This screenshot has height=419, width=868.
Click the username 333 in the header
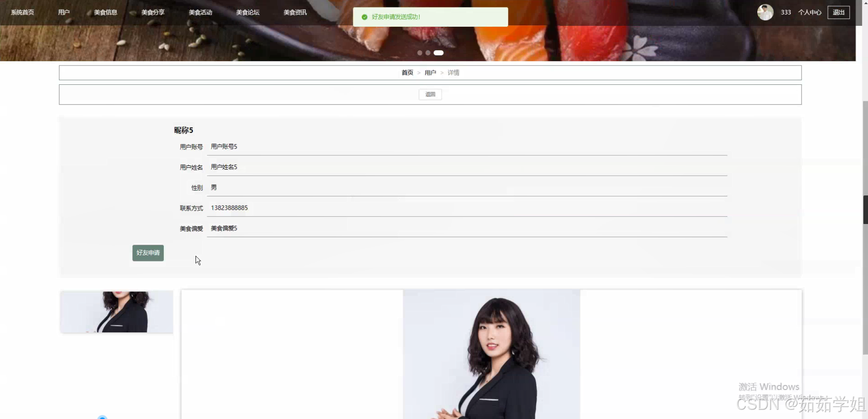[x=786, y=12]
